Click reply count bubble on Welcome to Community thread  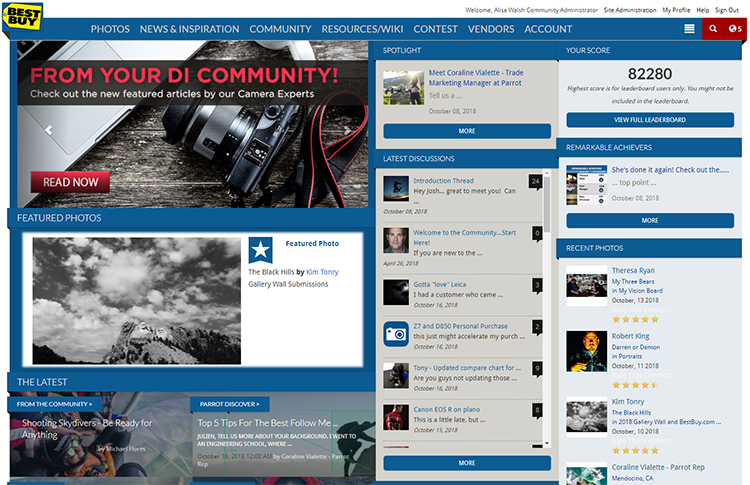point(537,233)
